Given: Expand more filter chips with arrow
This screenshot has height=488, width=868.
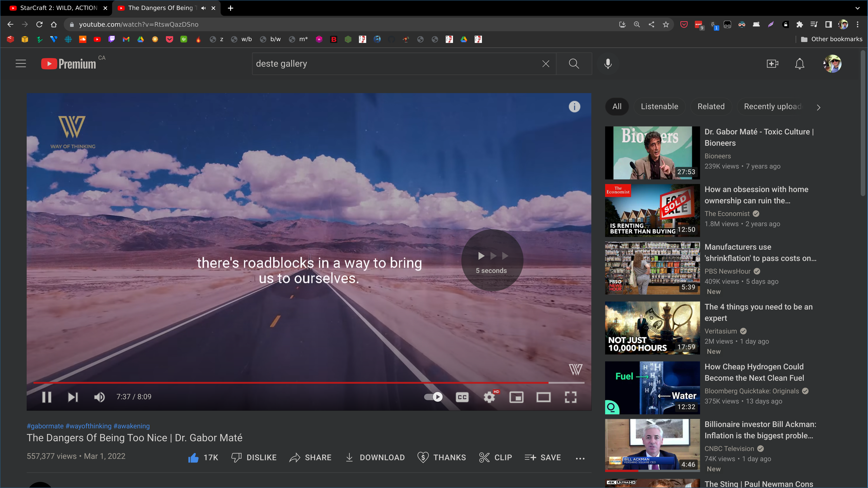Looking at the screenshot, I should pyautogui.click(x=818, y=108).
